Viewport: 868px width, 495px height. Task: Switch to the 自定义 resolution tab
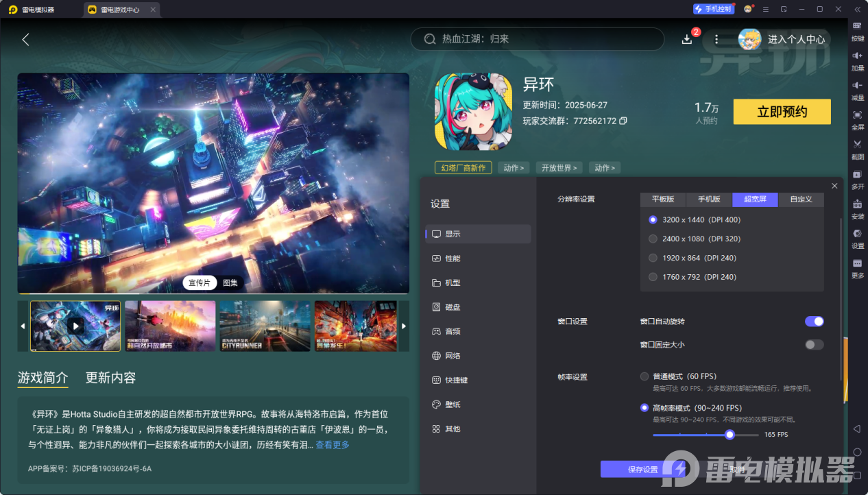[x=801, y=200]
